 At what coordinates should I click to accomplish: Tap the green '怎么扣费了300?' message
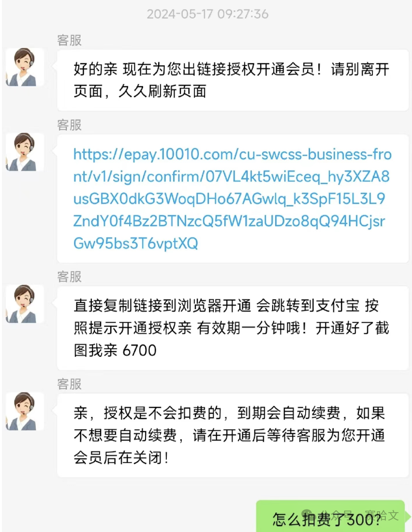pyautogui.click(x=330, y=517)
